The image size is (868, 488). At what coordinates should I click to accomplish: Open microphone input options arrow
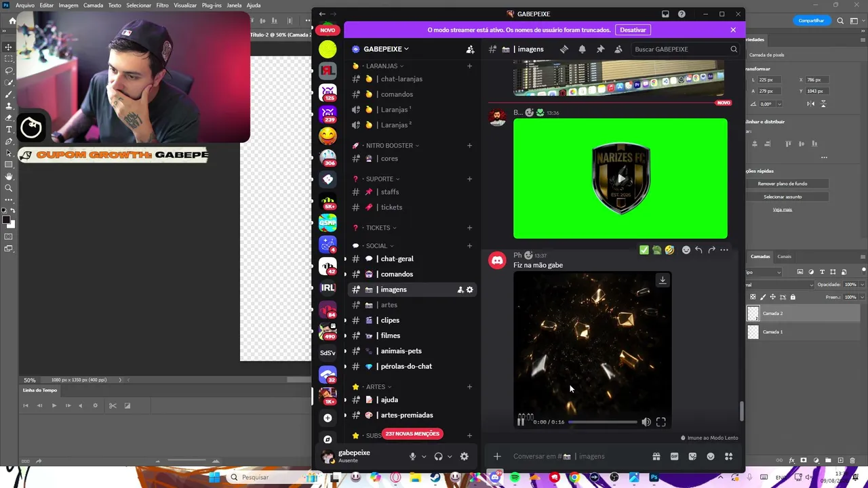[x=424, y=457]
